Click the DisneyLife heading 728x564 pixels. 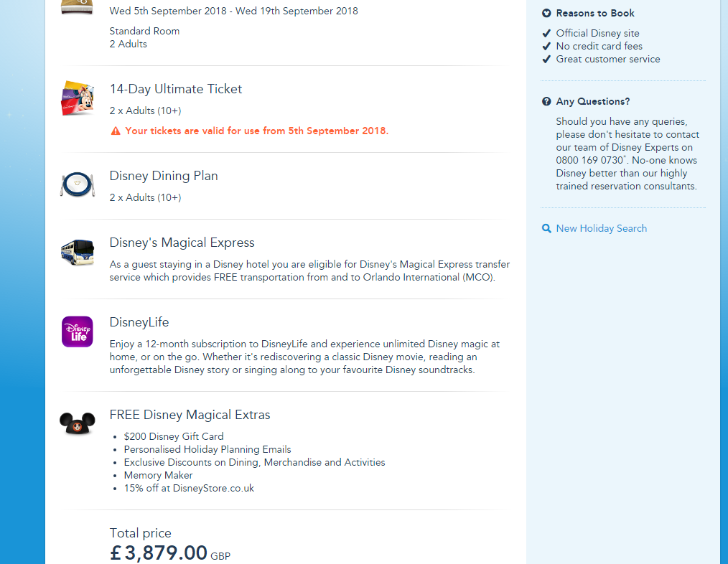pos(139,322)
